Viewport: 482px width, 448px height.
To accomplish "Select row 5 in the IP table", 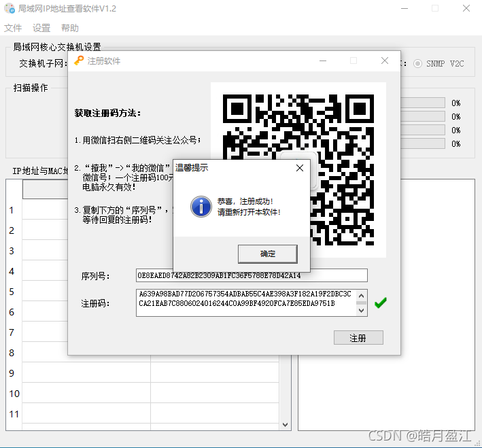I will point(12,292).
